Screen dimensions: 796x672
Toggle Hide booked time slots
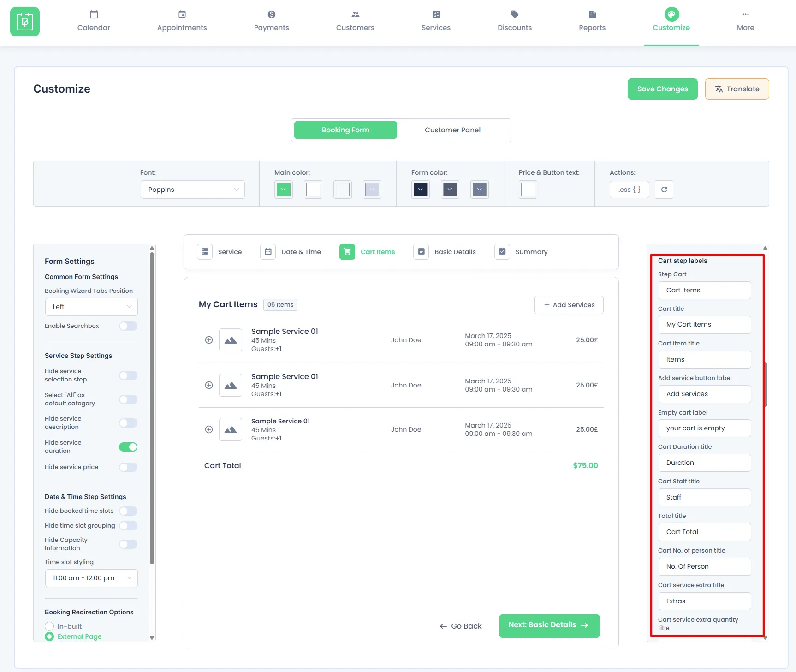coord(128,511)
